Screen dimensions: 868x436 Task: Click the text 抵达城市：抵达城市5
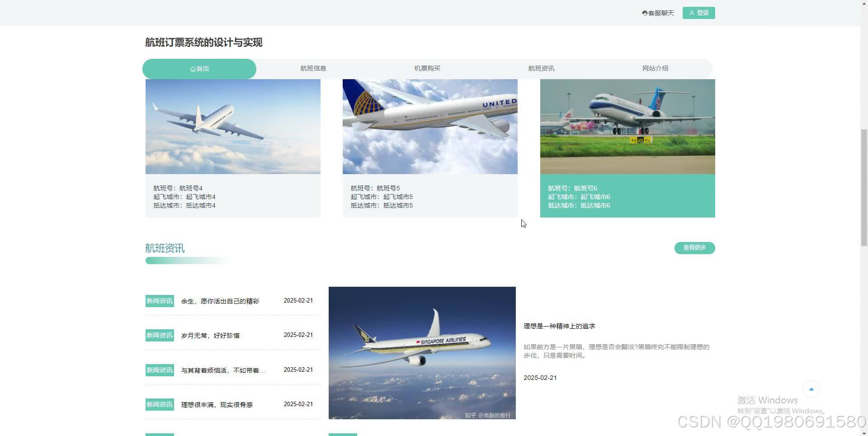(382, 205)
